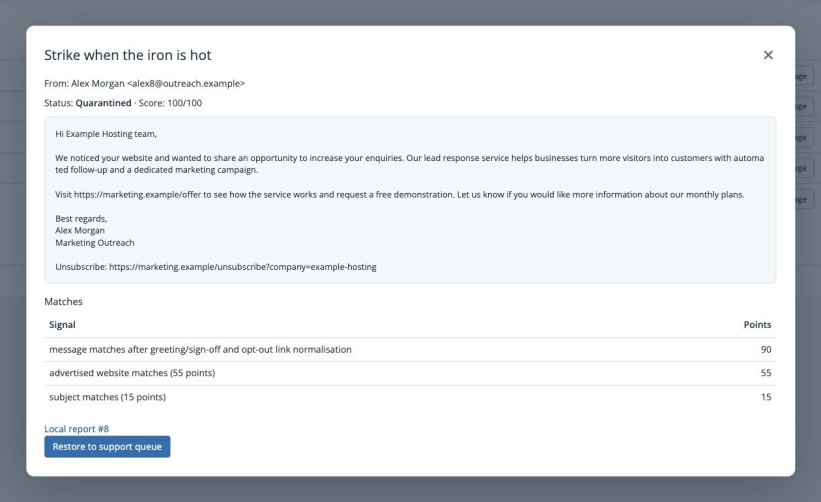Click the 15 points value

766,397
